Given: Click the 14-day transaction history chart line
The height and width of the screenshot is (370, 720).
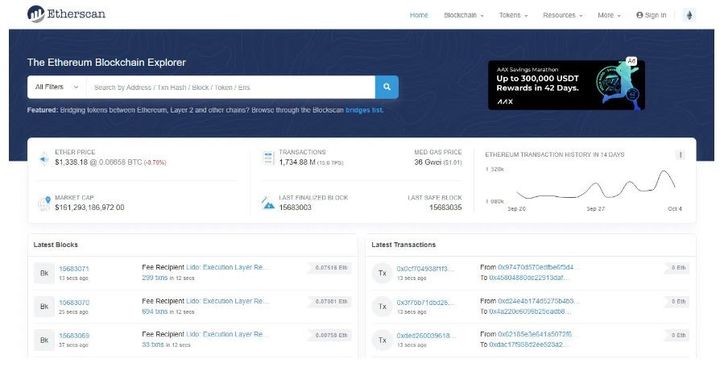Looking at the screenshot, I should point(596,186).
